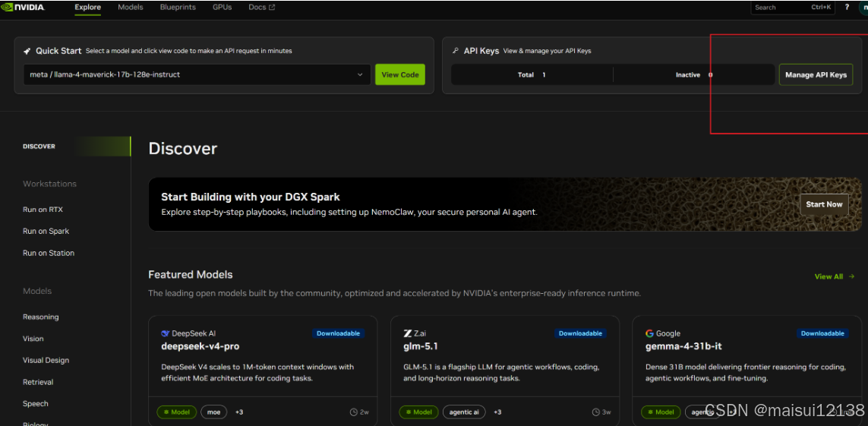The image size is (868, 426).
Task: Select Retrieval in Models sidebar
Action: tap(38, 382)
